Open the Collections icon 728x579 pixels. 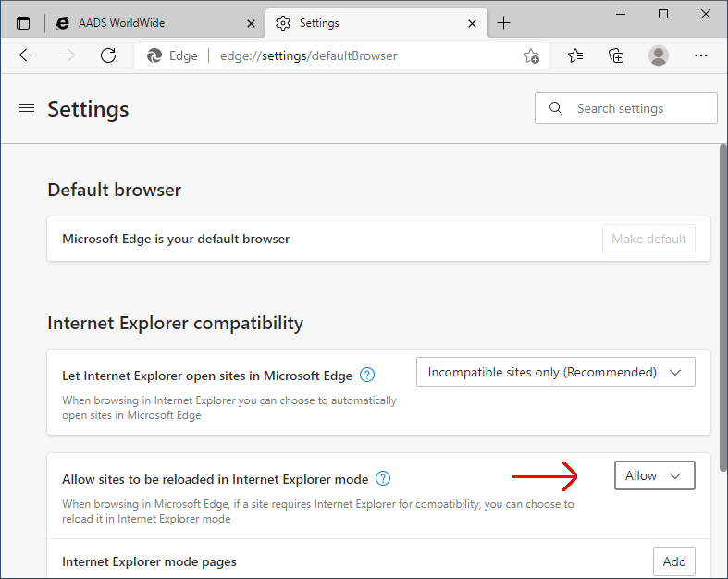[616, 55]
